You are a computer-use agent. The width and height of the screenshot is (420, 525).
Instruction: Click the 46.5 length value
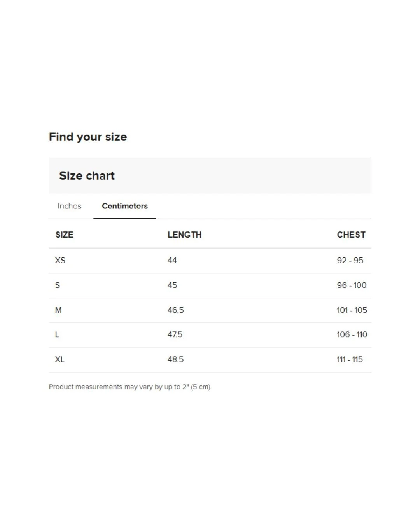pos(176,310)
